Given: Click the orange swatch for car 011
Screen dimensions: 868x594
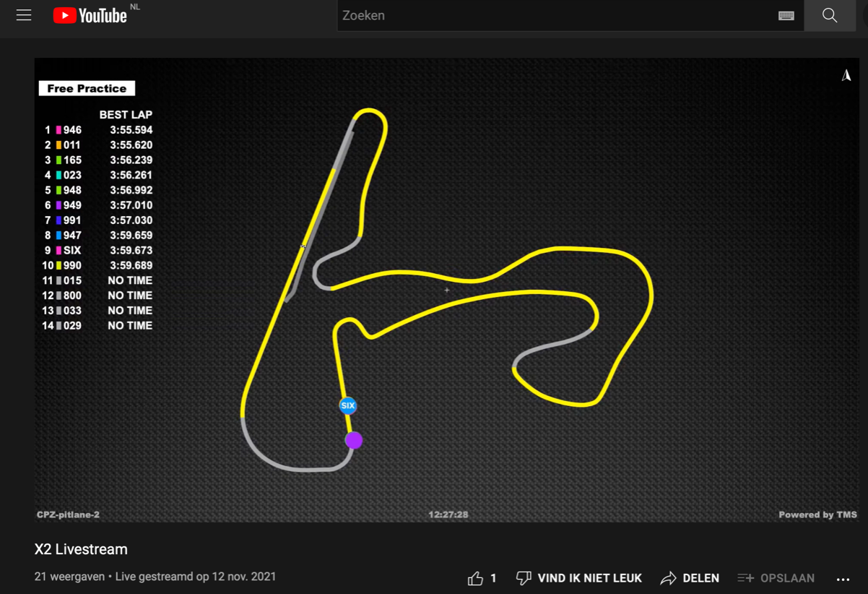Looking at the screenshot, I should tap(58, 145).
